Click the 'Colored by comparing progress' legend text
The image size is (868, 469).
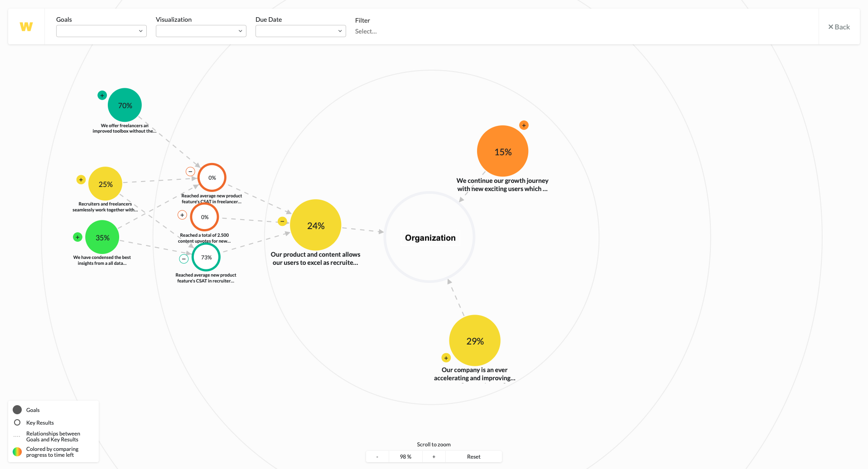pos(52,452)
